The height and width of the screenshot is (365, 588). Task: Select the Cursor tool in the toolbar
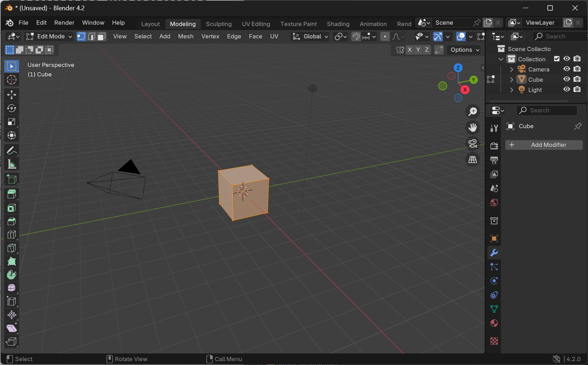12,80
